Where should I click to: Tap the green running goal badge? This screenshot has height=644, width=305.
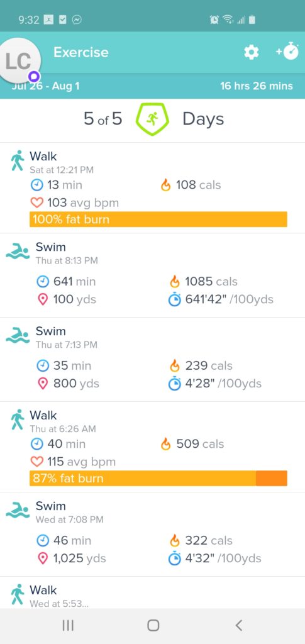coord(152,119)
